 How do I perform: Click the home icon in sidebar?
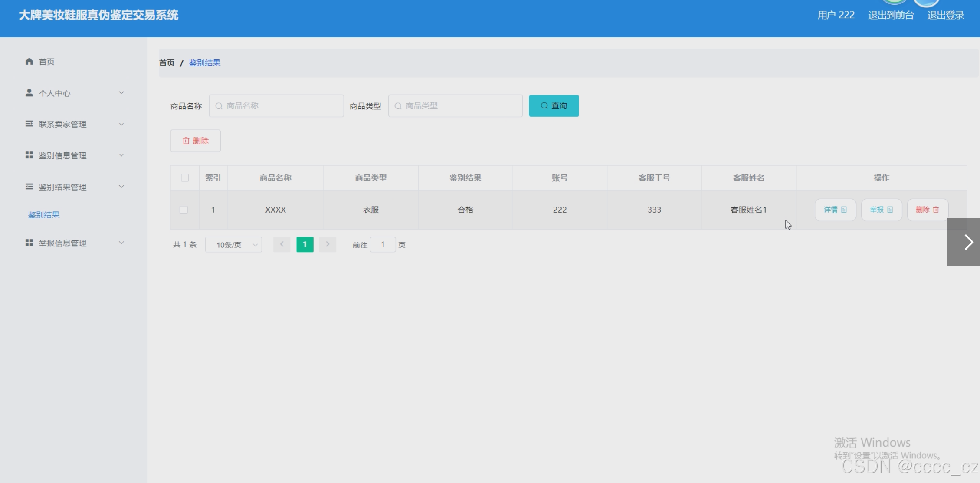click(29, 61)
